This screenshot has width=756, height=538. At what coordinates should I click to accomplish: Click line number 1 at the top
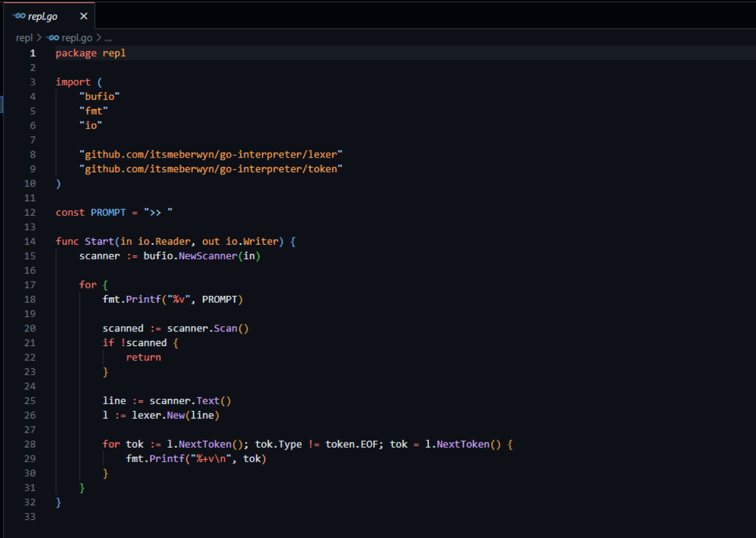(x=33, y=53)
